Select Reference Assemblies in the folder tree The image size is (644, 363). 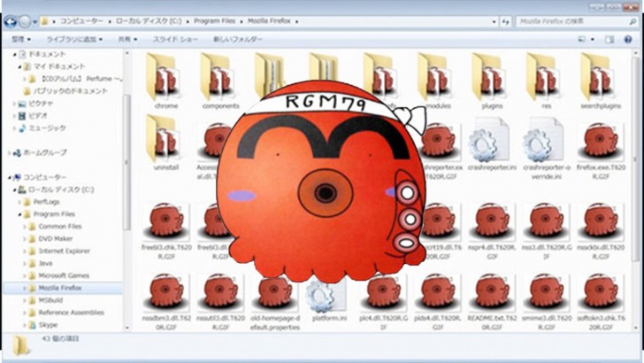click(71, 313)
